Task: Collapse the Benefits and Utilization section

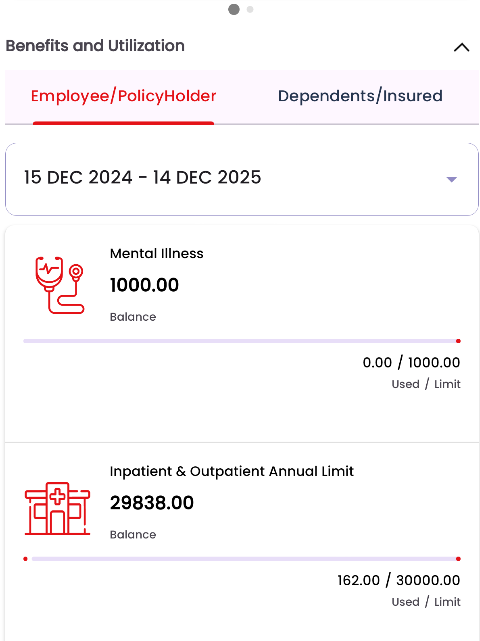Action: pos(462,47)
